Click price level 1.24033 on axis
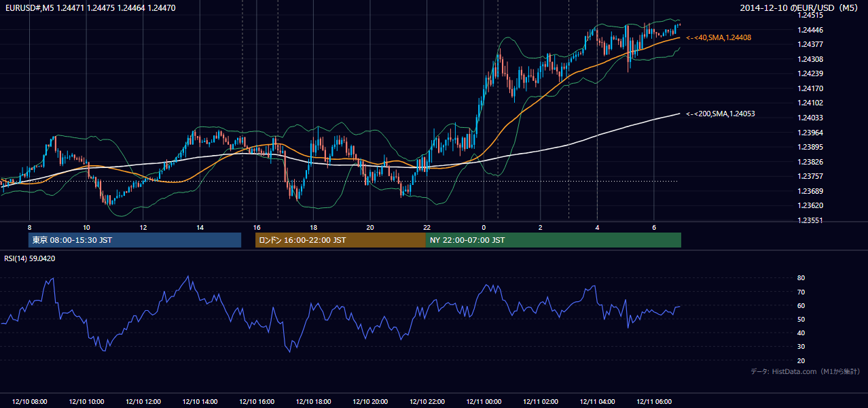Image resolution: width=868 pixels, height=408 pixels. pyautogui.click(x=810, y=118)
